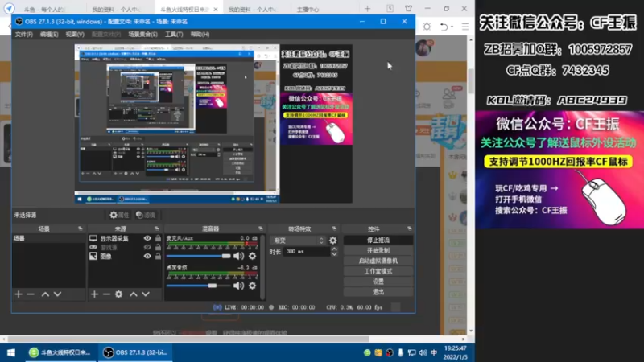Image resolution: width=644 pixels, height=362 pixels.
Task: Click the 启动虚拟摄像机 button
Action: pos(378,261)
